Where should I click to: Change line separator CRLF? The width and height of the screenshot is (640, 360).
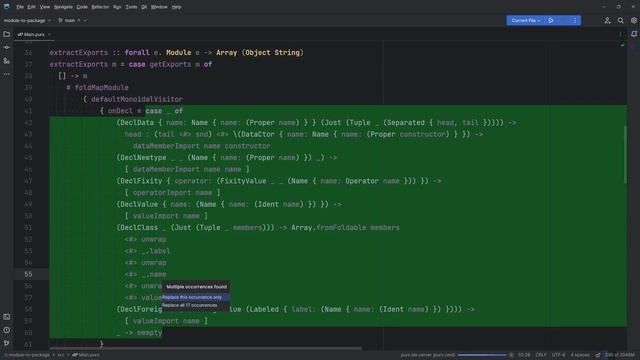[541, 355]
